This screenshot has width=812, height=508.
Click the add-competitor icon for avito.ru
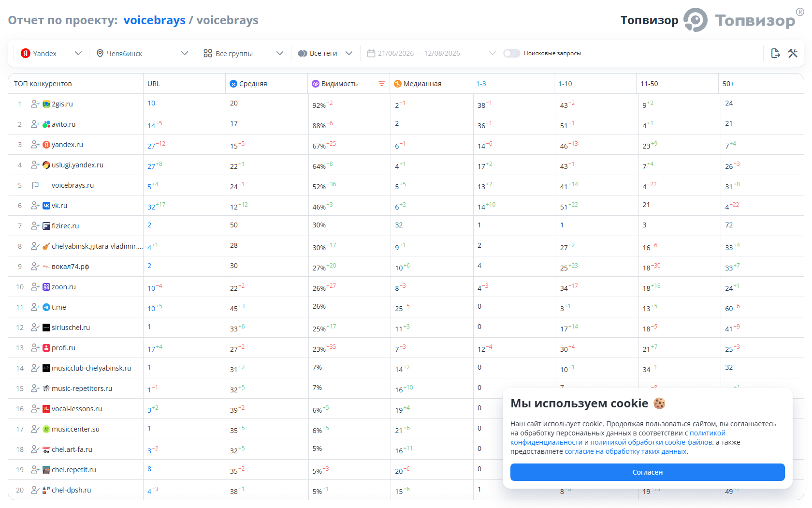[35, 124]
